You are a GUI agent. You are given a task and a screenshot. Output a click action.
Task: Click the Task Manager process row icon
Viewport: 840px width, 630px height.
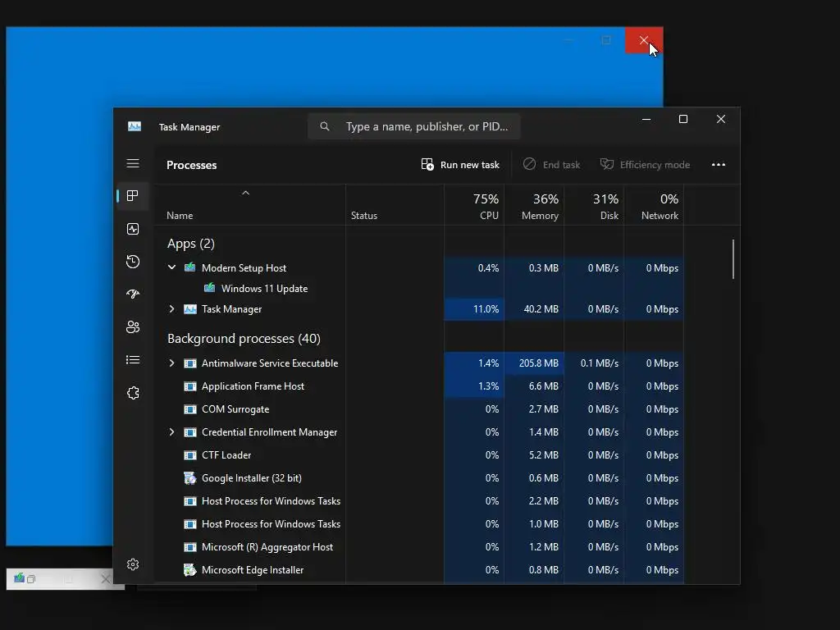[190, 309]
